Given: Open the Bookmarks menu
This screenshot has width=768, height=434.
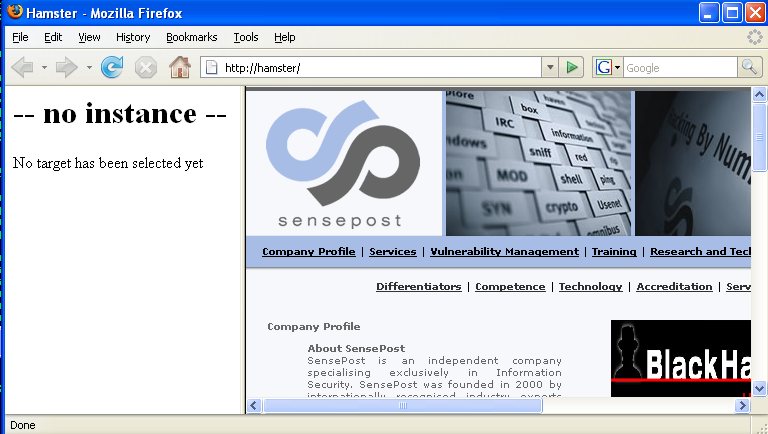Looking at the screenshot, I should click(x=191, y=37).
